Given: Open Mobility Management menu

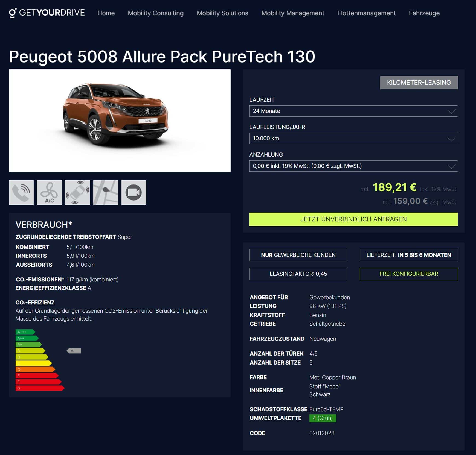Looking at the screenshot, I should point(293,13).
